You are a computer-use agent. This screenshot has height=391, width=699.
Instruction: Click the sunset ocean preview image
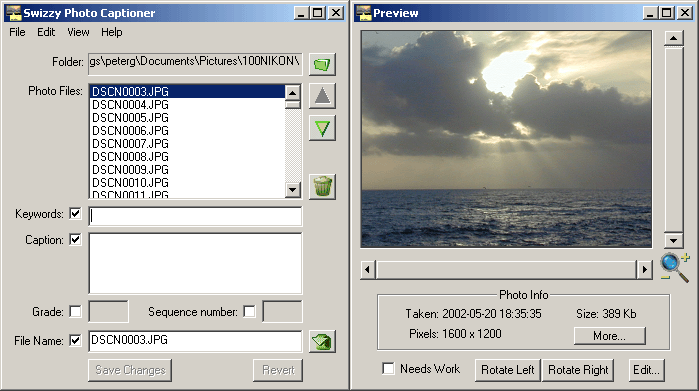506,139
